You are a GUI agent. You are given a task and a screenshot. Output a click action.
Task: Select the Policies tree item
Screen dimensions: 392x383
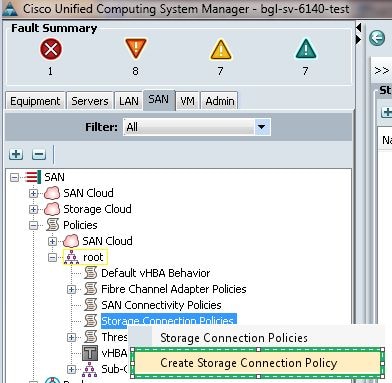80,225
